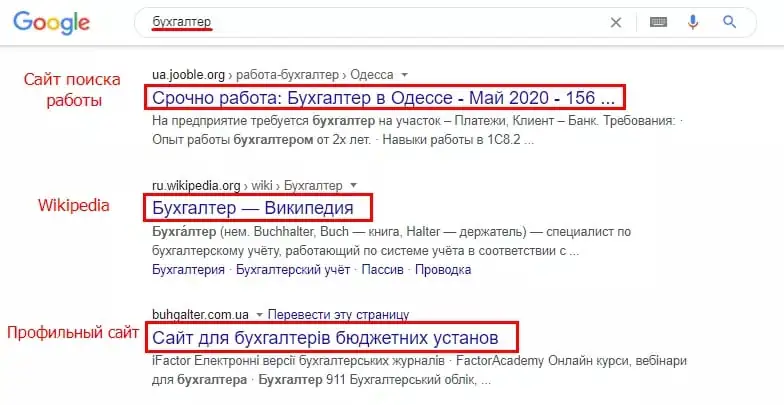Click the snippet text starting На предприятие требуется

pyautogui.click(x=418, y=121)
